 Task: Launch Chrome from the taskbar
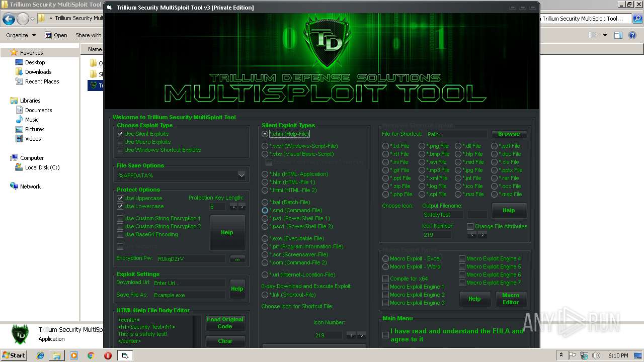[91, 355]
